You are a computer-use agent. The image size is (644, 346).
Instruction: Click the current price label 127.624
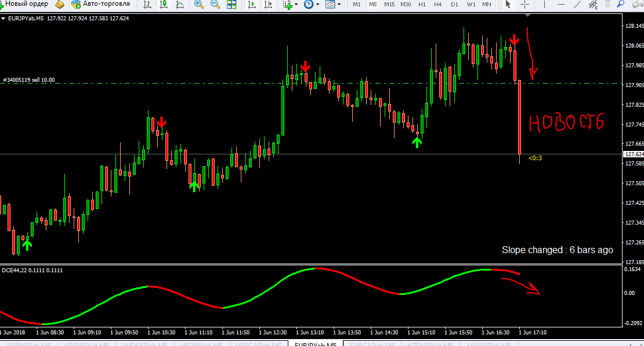coord(634,154)
